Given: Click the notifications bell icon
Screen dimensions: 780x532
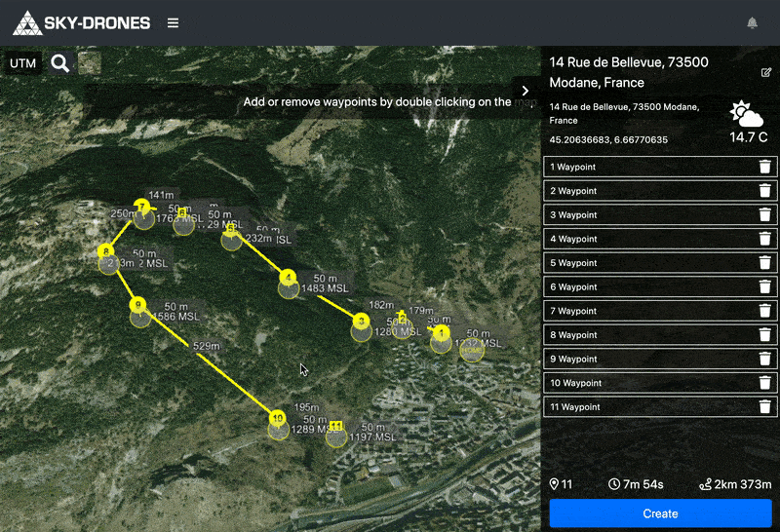Looking at the screenshot, I should tap(753, 22).
